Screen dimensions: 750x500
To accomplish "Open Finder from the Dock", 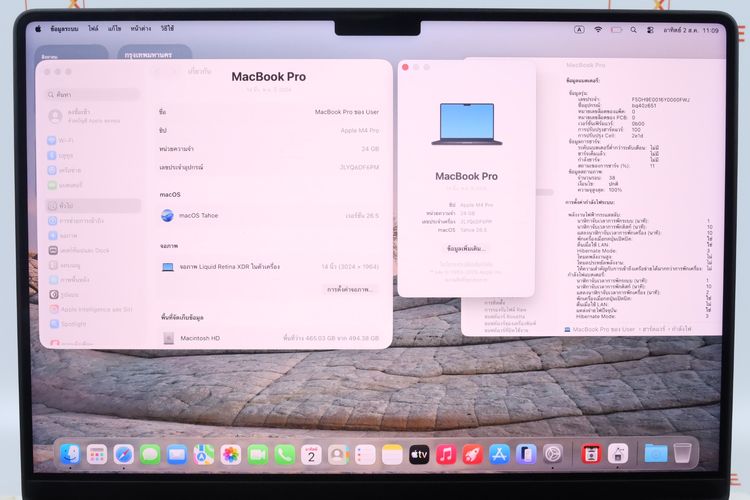I will (70, 454).
